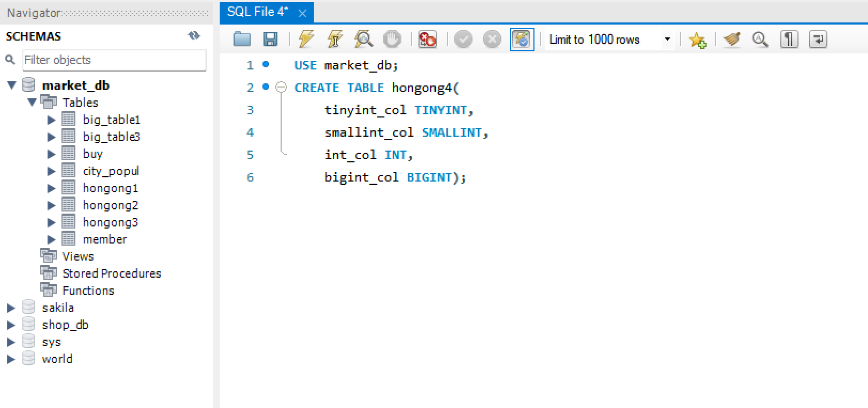Click the filter magnifier icon in Navigator
The height and width of the screenshot is (408, 868).
[10, 59]
